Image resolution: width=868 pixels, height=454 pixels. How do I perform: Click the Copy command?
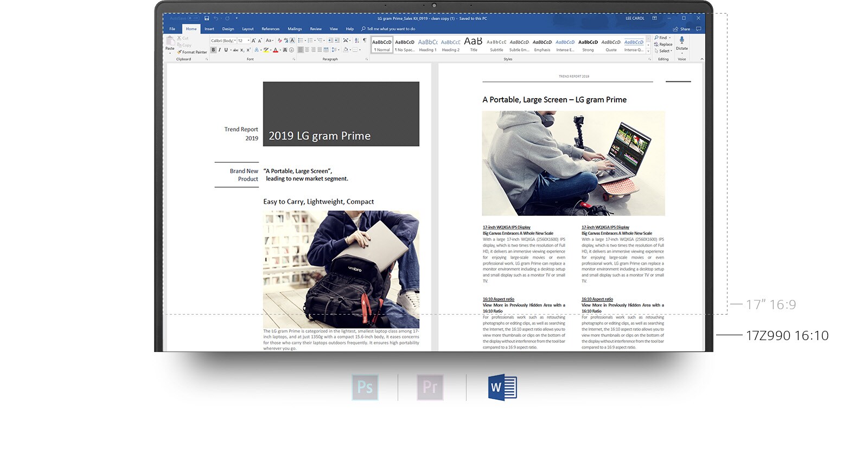click(184, 45)
